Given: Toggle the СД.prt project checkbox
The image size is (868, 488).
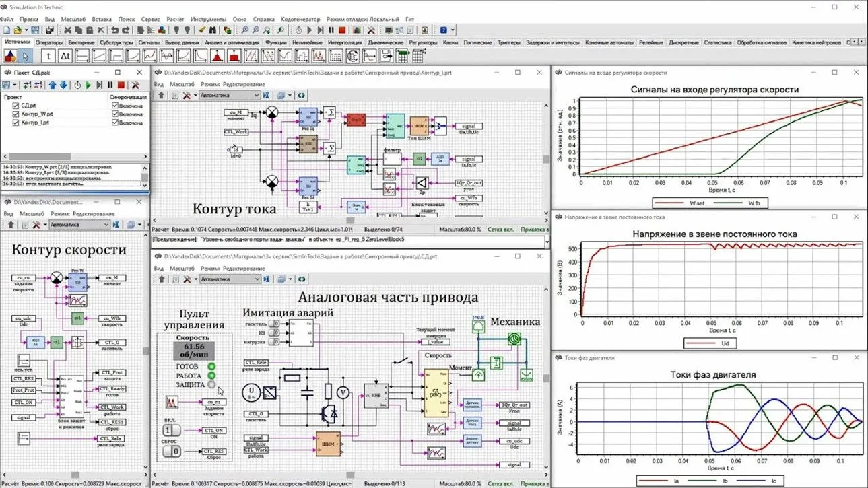Looking at the screenshot, I should (16, 106).
